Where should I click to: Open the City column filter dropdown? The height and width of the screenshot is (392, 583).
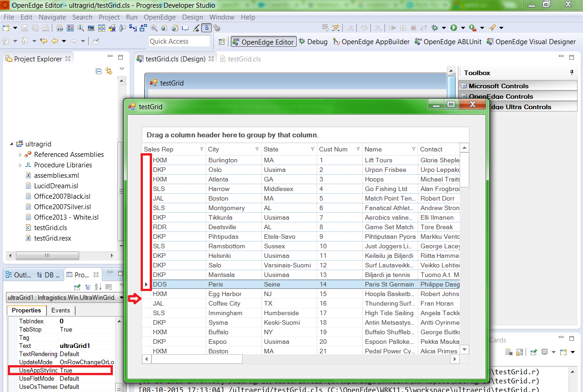(257, 149)
